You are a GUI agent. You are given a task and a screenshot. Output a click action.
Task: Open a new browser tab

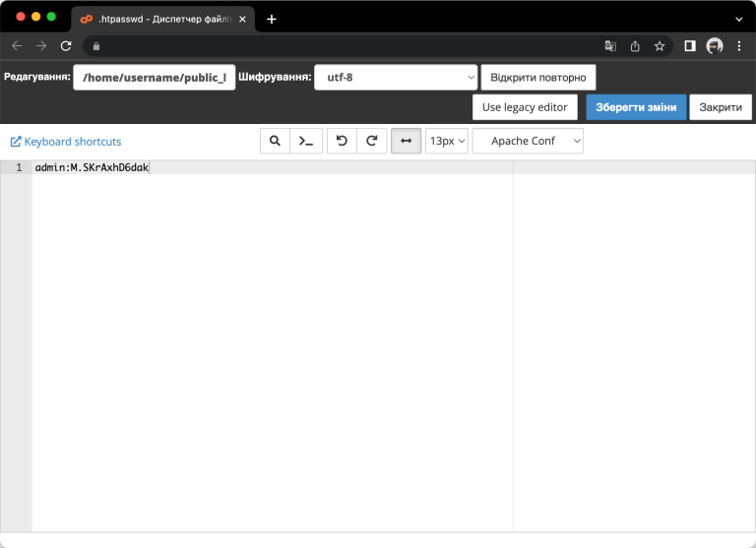[x=272, y=19]
